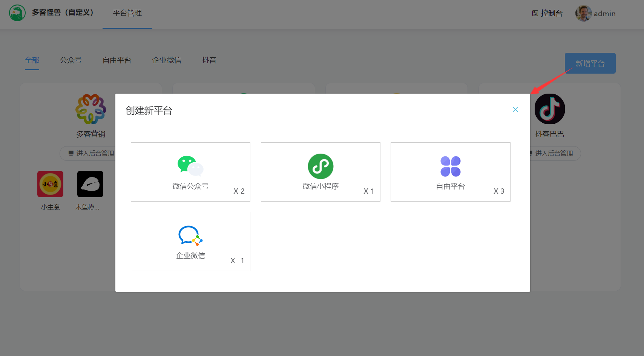The image size is (644, 356).
Task: Click the console icon beside 控制台
Action: [x=535, y=13]
